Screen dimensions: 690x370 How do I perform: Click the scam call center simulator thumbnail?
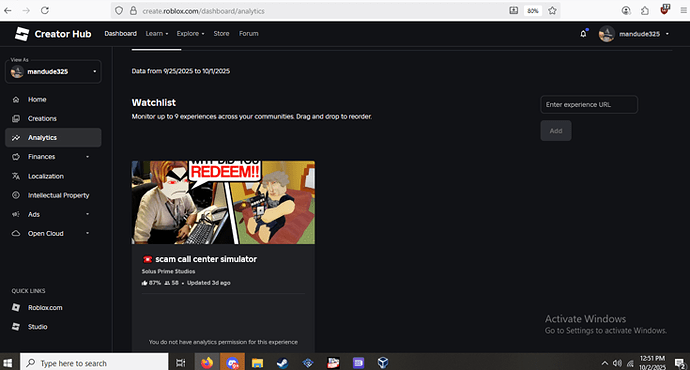[x=223, y=202]
